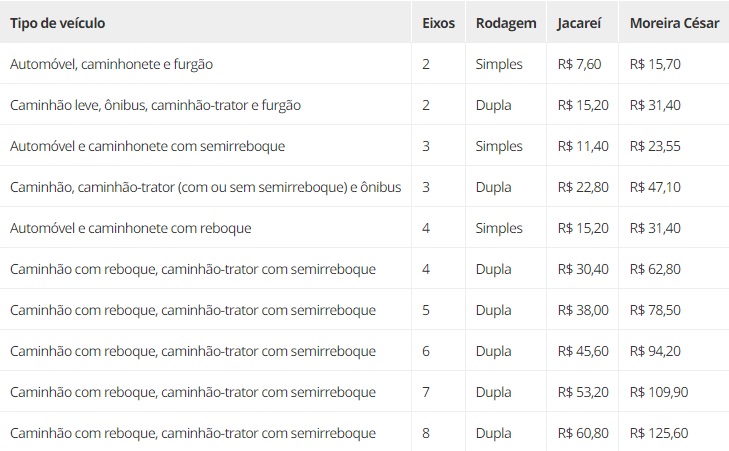
Task: Select the "Jacareí" column header
Action: (579, 23)
